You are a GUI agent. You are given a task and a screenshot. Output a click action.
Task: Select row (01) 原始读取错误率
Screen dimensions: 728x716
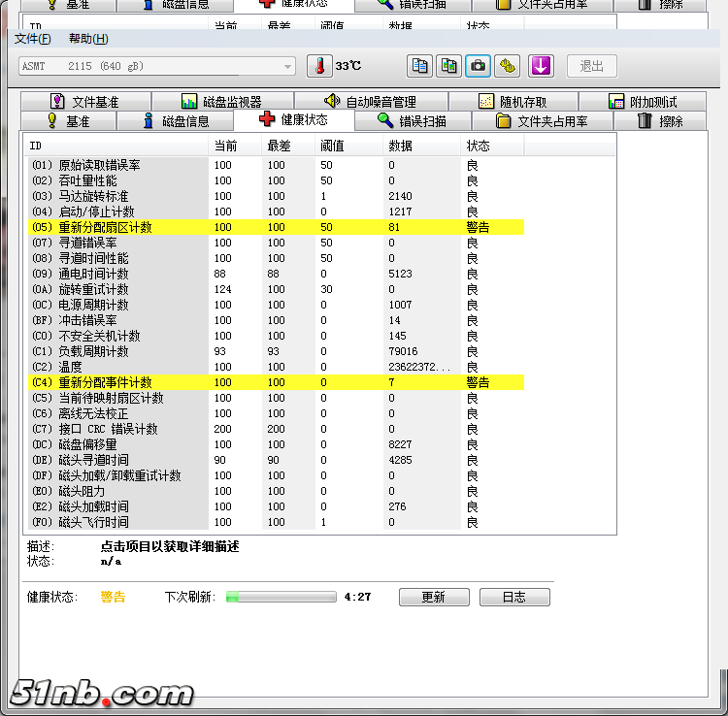(276, 165)
